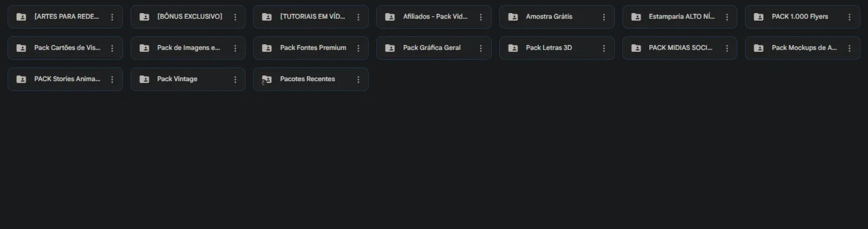Viewport: 868px width, 229px height.
Task: Open more options for Pack Mockups de A...
Action: [x=850, y=48]
